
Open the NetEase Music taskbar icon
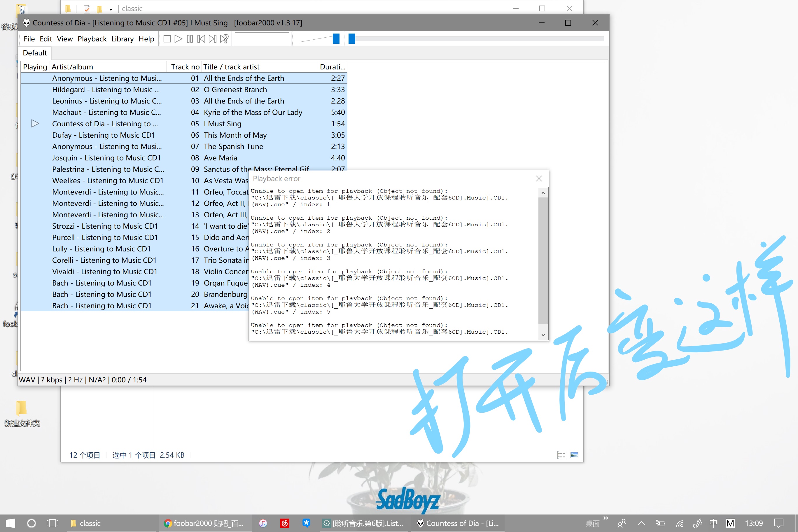pos(284,523)
